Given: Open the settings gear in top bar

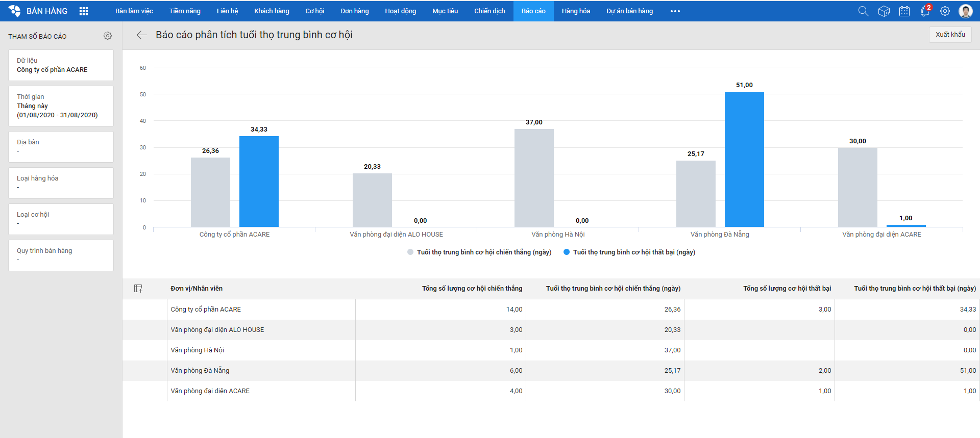Looking at the screenshot, I should (x=945, y=11).
